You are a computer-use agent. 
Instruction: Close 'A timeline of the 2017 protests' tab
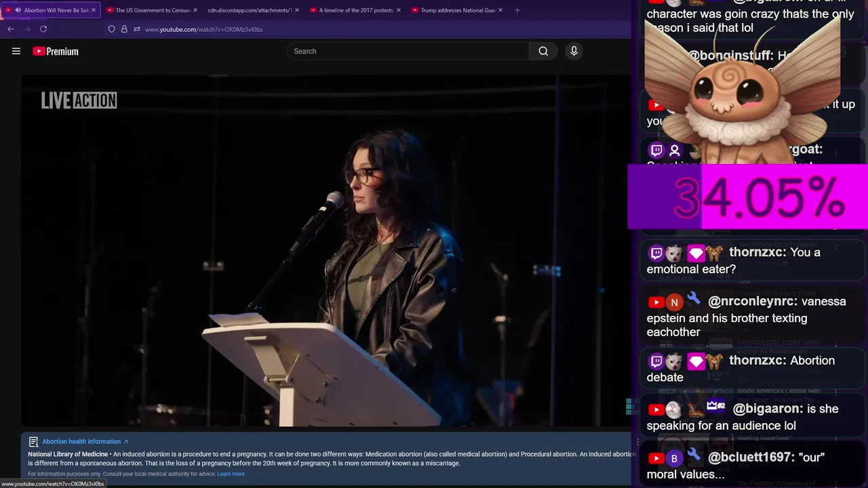tap(399, 10)
